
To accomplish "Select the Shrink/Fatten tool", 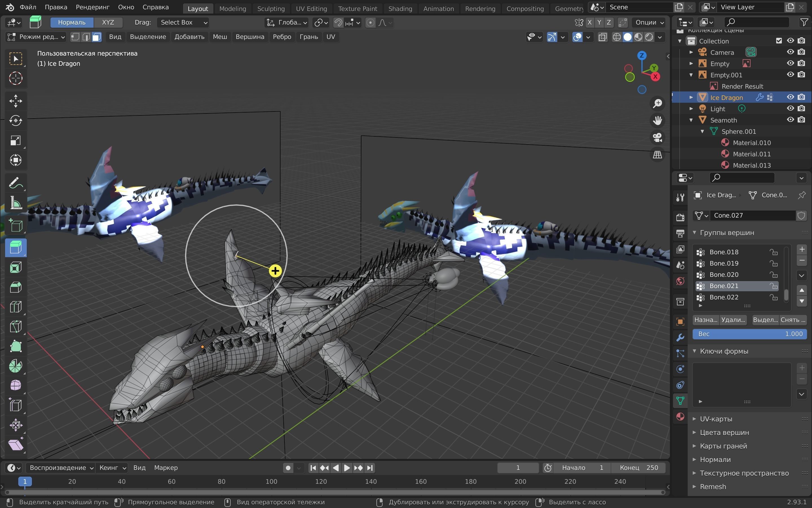I will pos(16,425).
